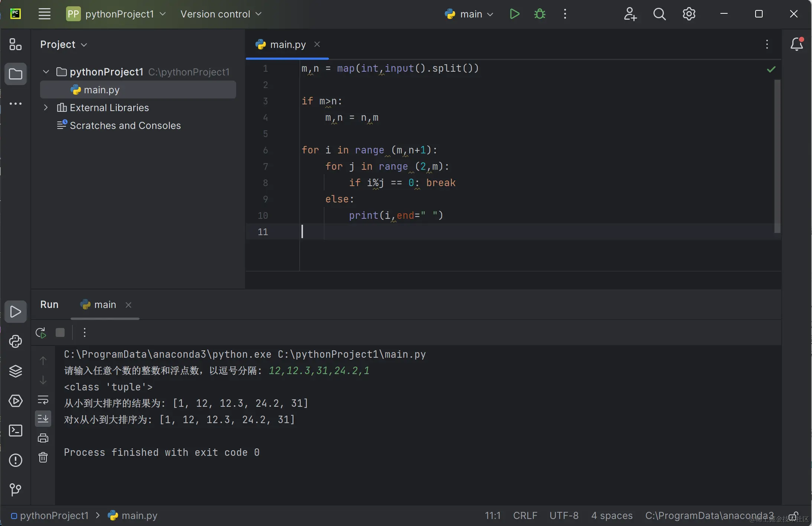Run main with the green play icon
Image resolution: width=812 pixels, height=526 pixels.
(x=514, y=14)
